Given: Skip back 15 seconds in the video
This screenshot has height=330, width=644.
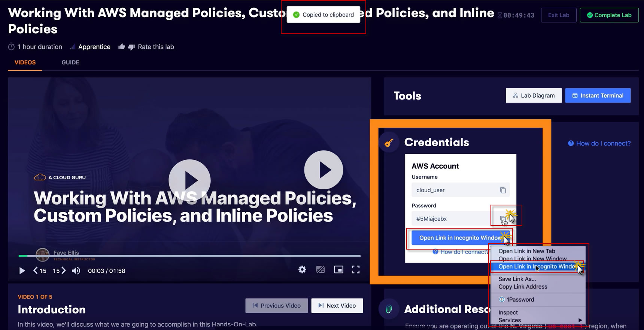Looking at the screenshot, I should (40, 271).
